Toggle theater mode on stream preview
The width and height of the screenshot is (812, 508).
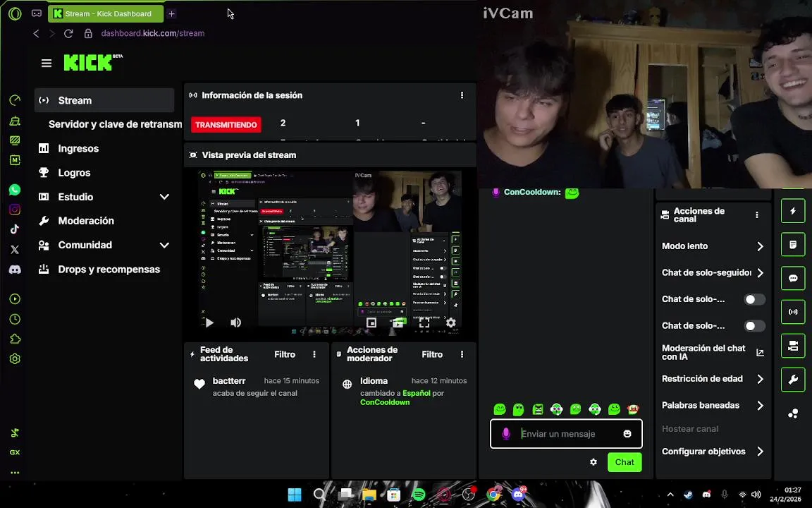(398, 322)
